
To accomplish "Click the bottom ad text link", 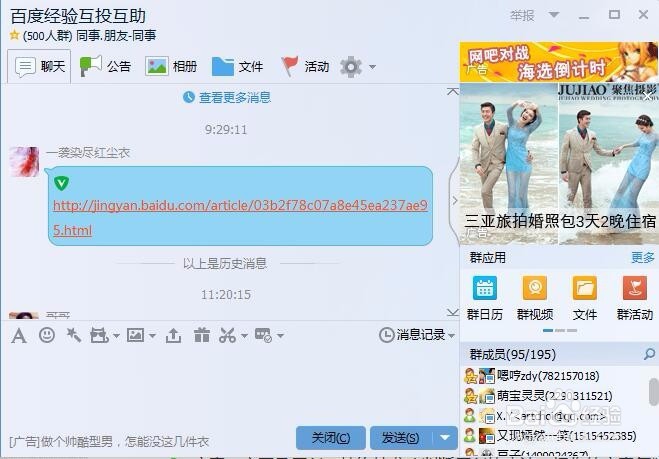I will pyautogui.click(x=109, y=441).
